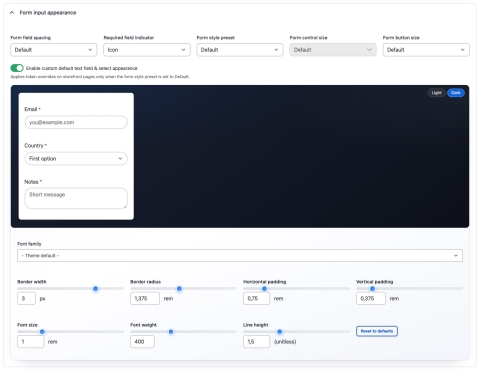Click the Font weight slider handle

tap(171, 332)
